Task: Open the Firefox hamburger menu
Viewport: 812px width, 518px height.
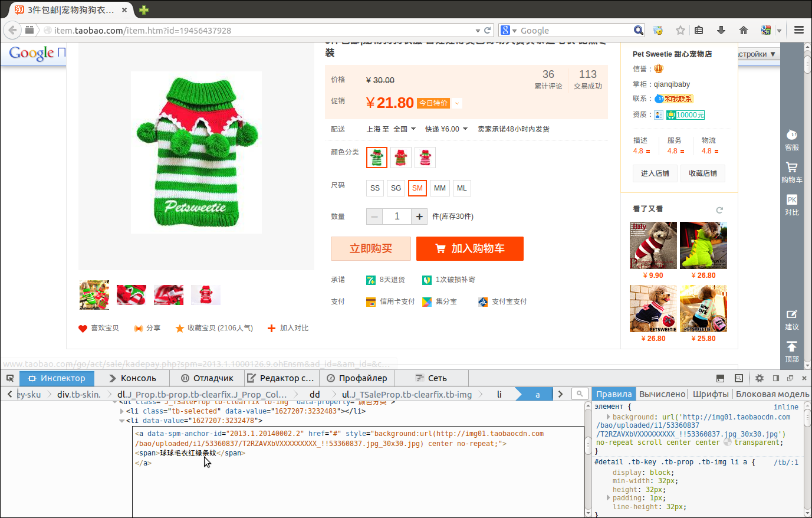Action: coord(799,30)
